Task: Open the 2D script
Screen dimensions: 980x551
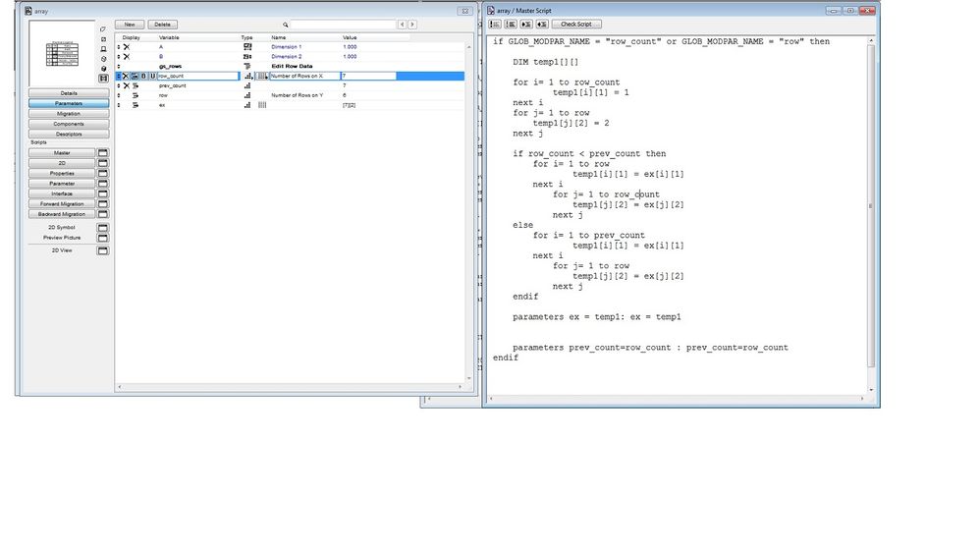Action: [62, 163]
